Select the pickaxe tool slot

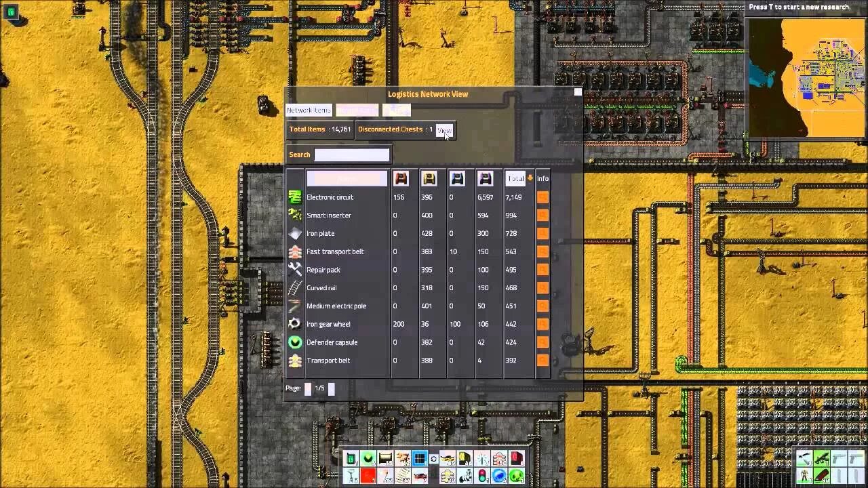(x=804, y=458)
